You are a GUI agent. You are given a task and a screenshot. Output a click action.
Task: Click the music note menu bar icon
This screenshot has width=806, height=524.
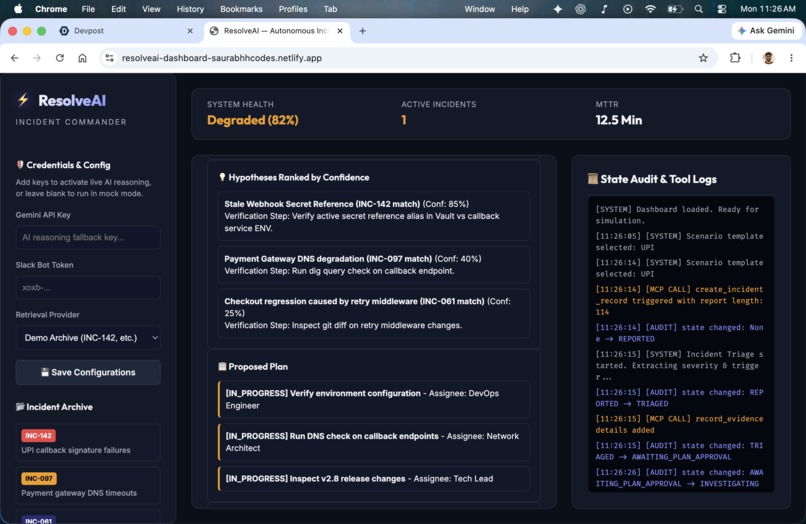(604, 9)
